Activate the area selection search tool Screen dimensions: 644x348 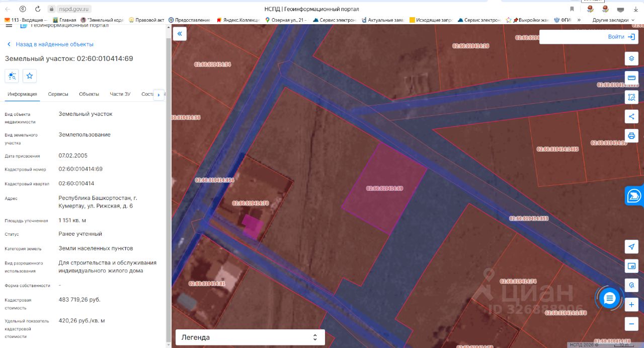631,97
